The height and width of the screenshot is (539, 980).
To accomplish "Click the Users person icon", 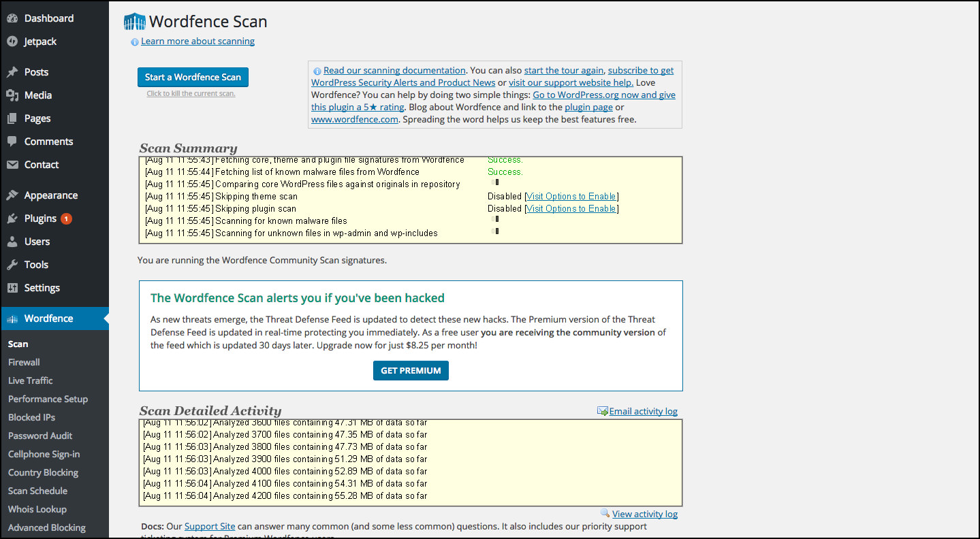I will click(x=12, y=242).
